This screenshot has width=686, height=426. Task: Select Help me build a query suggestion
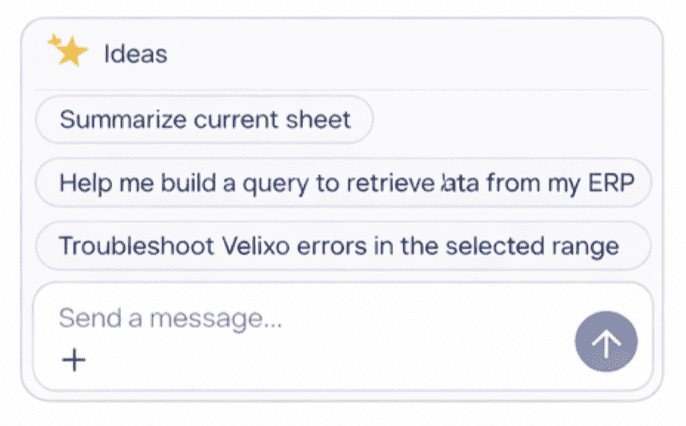click(x=342, y=183)
